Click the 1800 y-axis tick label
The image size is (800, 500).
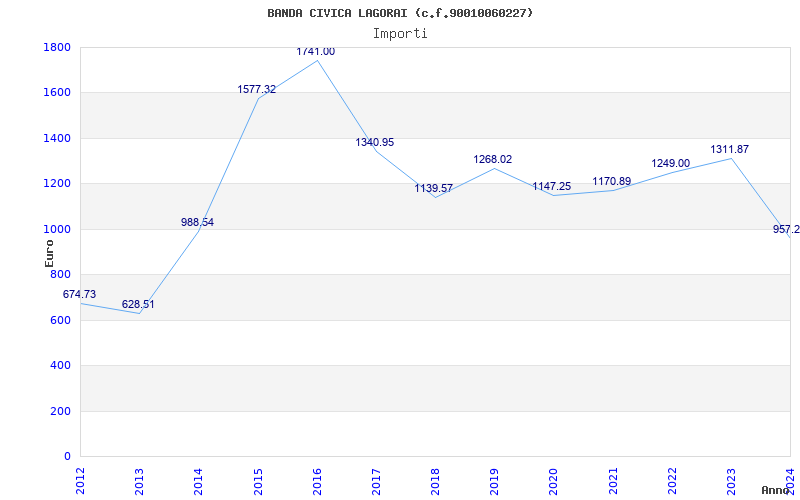57,48
